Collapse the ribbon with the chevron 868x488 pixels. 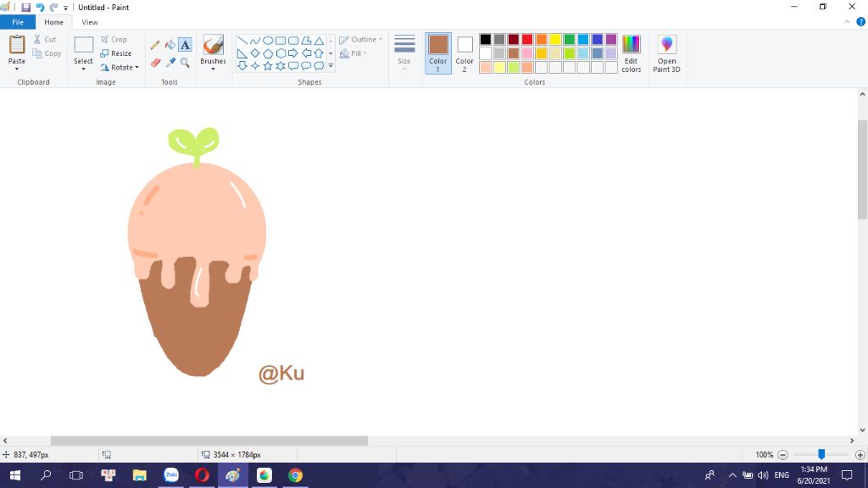click(x=847, y=22)
